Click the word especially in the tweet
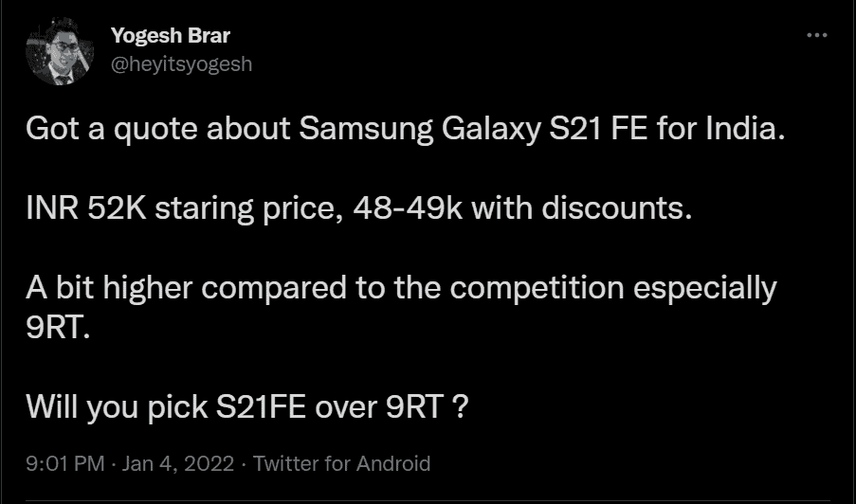The width and height of the screenshot is (856, 504). [x=704, y=289]
